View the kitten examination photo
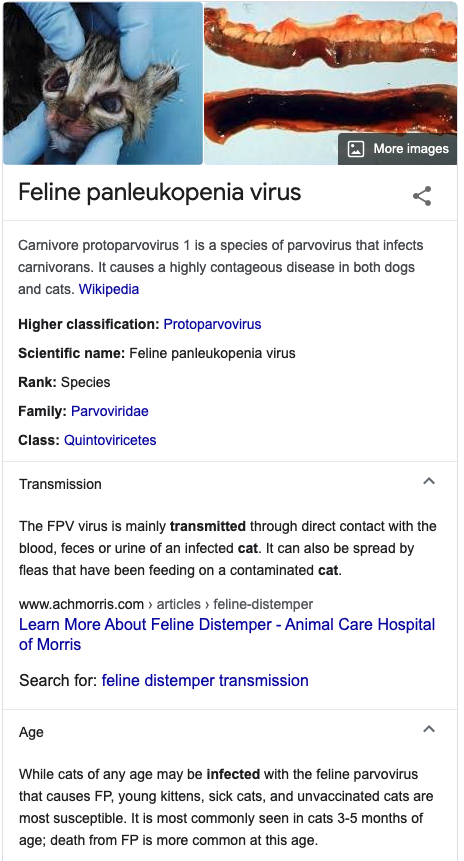Viewport: 464px width, 861px height. point(103,83)
